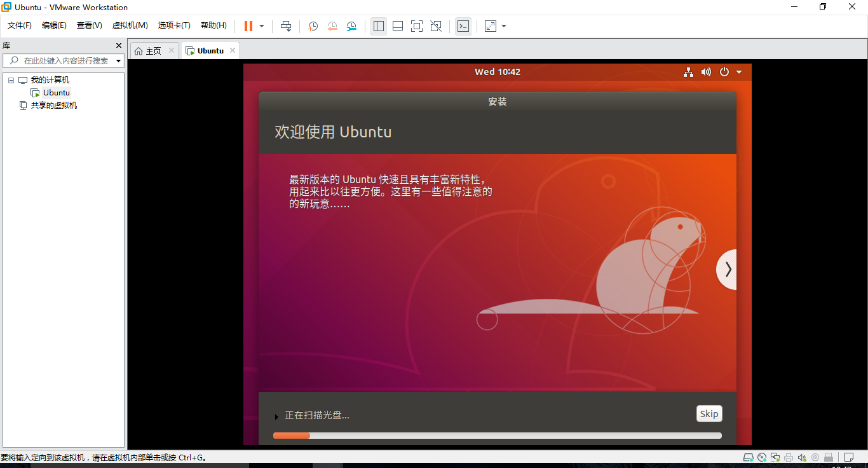Viewport: 868px width, 468px height.
Task: Click the home icon on 主页 tab
Action: coord(139,51)
